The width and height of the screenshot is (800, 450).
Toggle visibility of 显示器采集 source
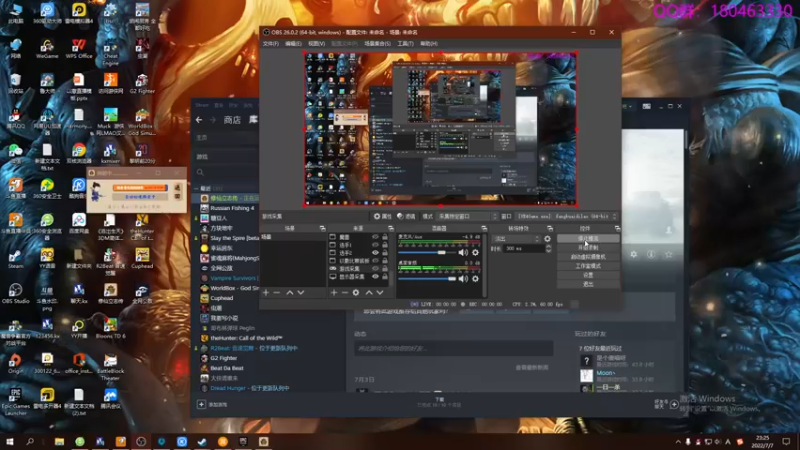coord(376,277)
